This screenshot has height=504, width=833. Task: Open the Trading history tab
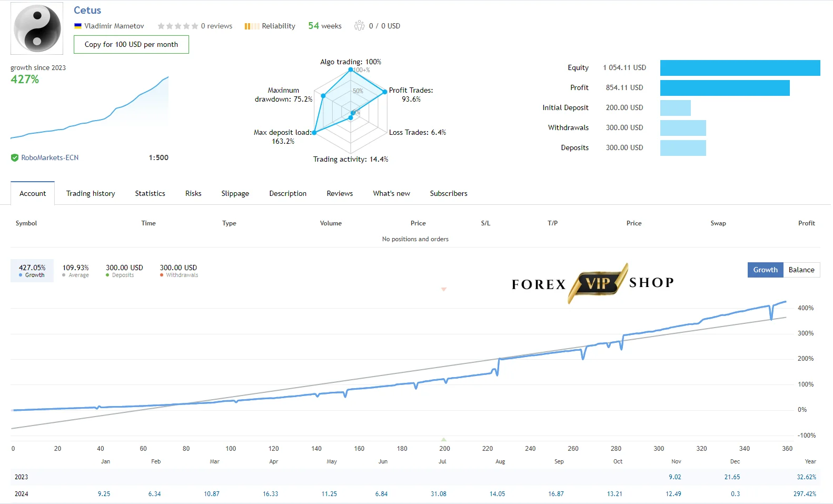pos(91,193)
